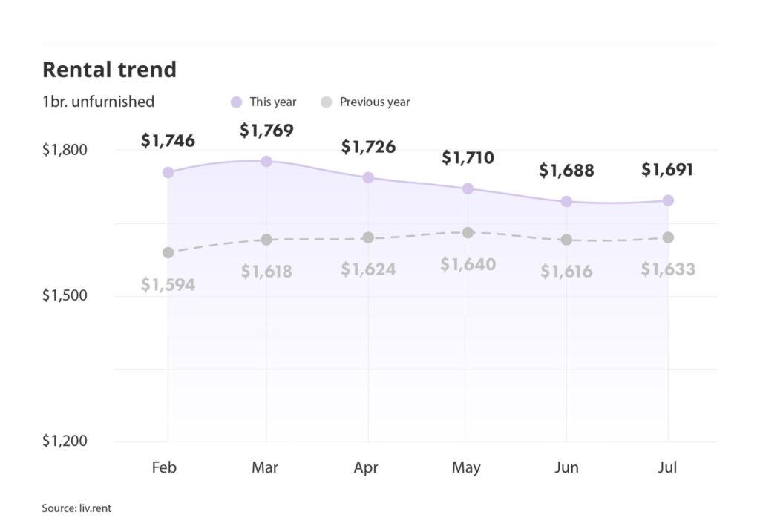The width and height of the screenshot is (760, 532).
Task: Click the 1br. unfurnished subtitle
Action: point(99,102)
